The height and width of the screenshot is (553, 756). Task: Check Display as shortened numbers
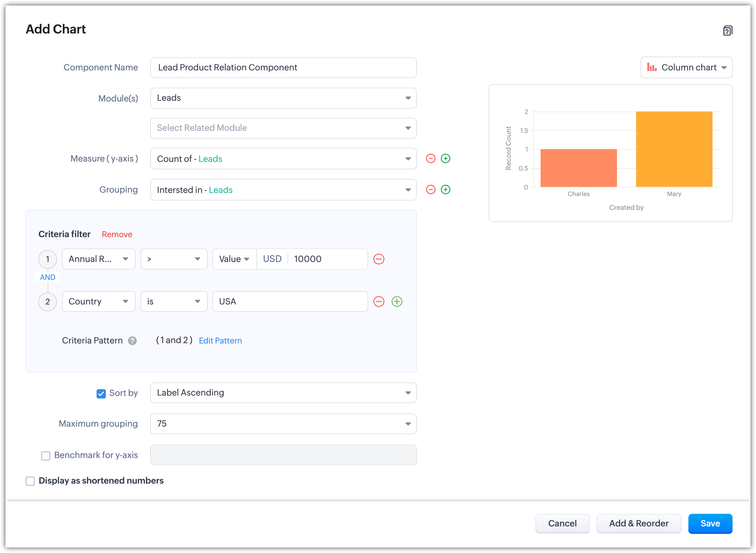click(30, 481)
